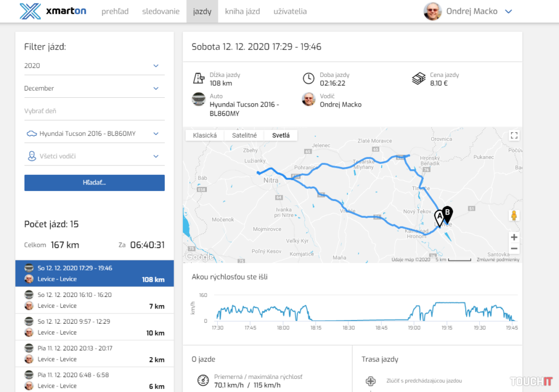Select trip Pia 11.12.2020 20:13 - 20:17
559x392 pixels.
pos(94,354)
